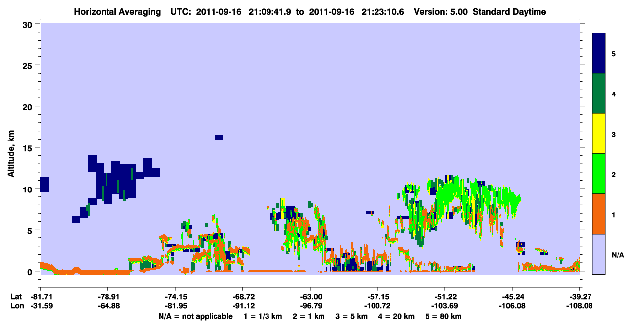Image resolution: width=644 pixels, height=330 pixels.
Task: Click the isolated blue block near 16 km
Action: click(219, 137)
